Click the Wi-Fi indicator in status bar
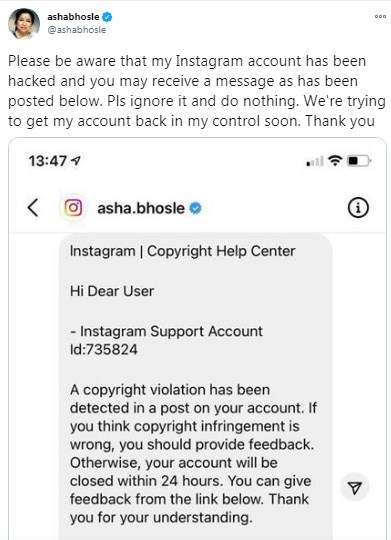Viewport: 391px width, 540px height. 335,160
